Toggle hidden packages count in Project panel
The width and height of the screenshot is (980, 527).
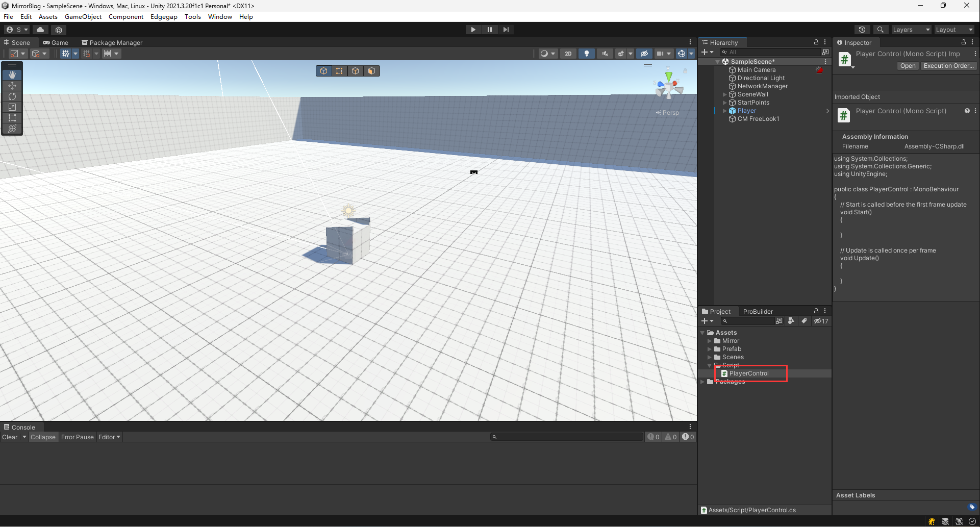821,321
